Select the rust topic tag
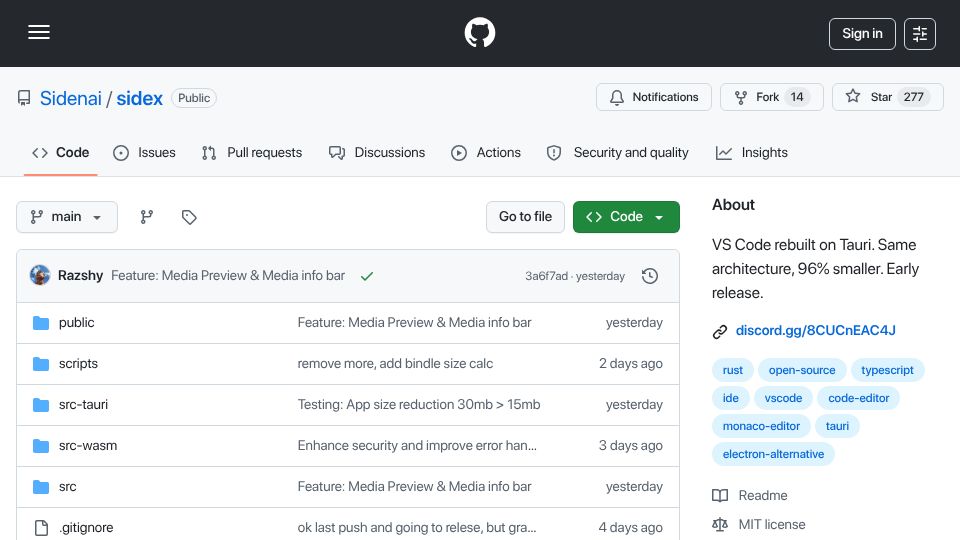This screenshot has height=540, width=960. coord(732,370)
